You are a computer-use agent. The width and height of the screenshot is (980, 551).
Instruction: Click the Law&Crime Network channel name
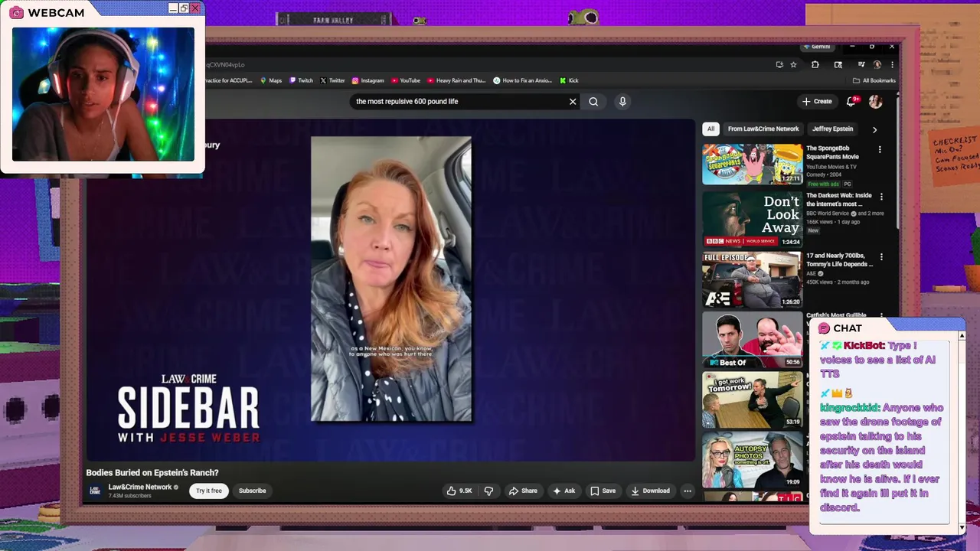(x=140, y=487)
